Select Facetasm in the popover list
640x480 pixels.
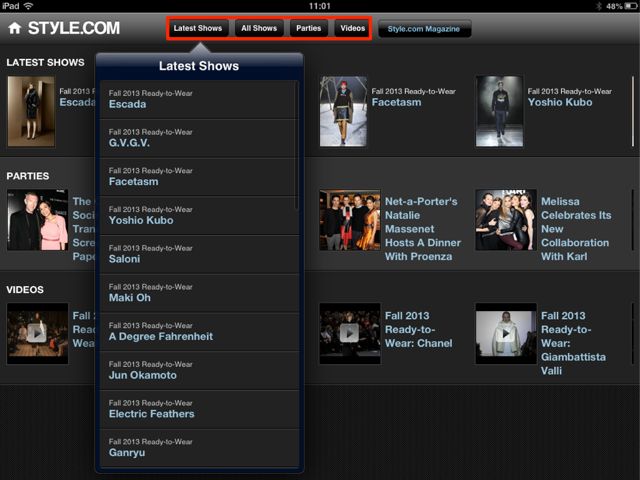pos(199,177)
